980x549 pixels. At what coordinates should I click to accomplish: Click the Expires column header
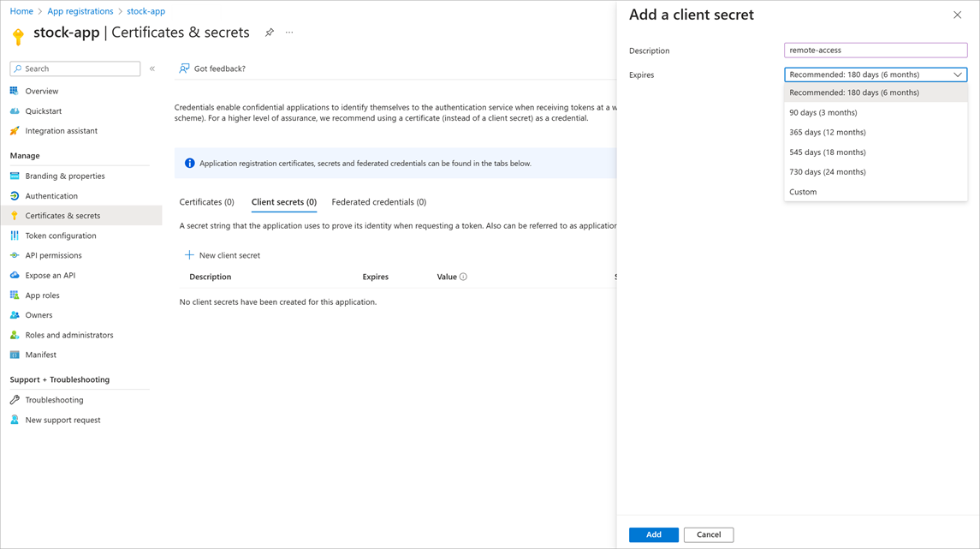tap(375, 277)
